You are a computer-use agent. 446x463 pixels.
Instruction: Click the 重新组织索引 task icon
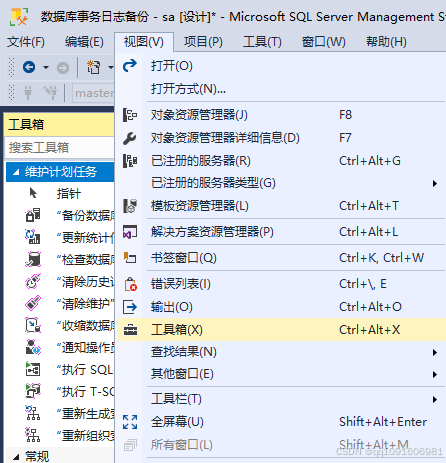[33, 435]
